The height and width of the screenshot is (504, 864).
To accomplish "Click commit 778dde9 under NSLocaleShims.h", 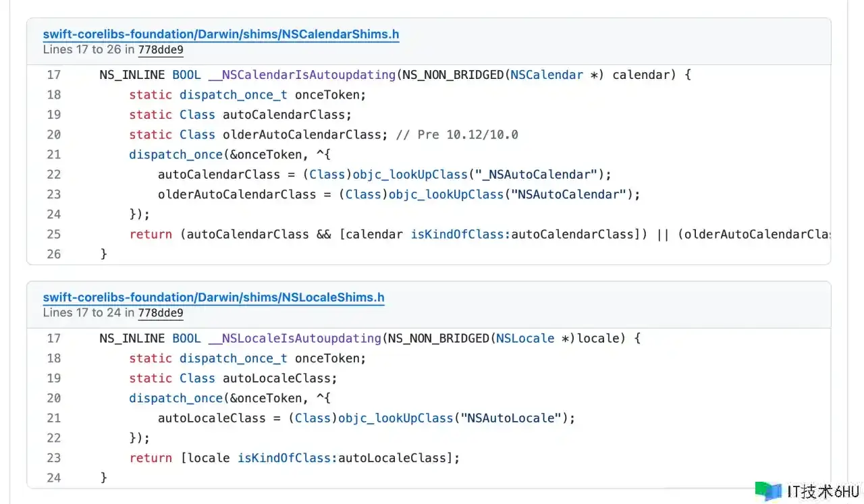I will point(161,312).
